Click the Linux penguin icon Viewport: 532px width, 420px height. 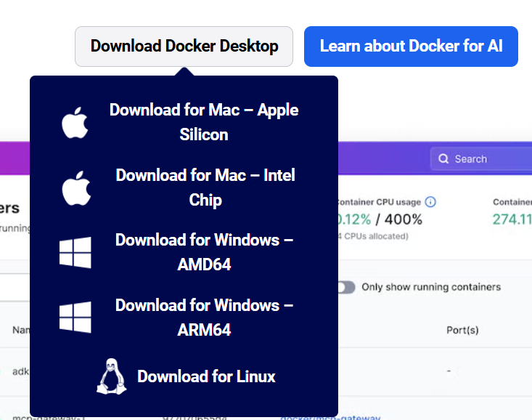pos(112,376)
